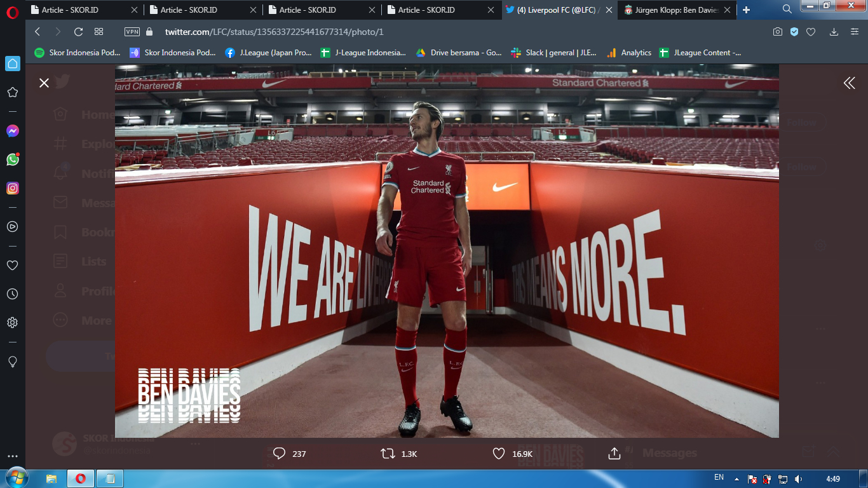Image resolution: width=868 pixels, height=488 pixels.
Task: Open the Windows Start menu
Action: [17, 478]
